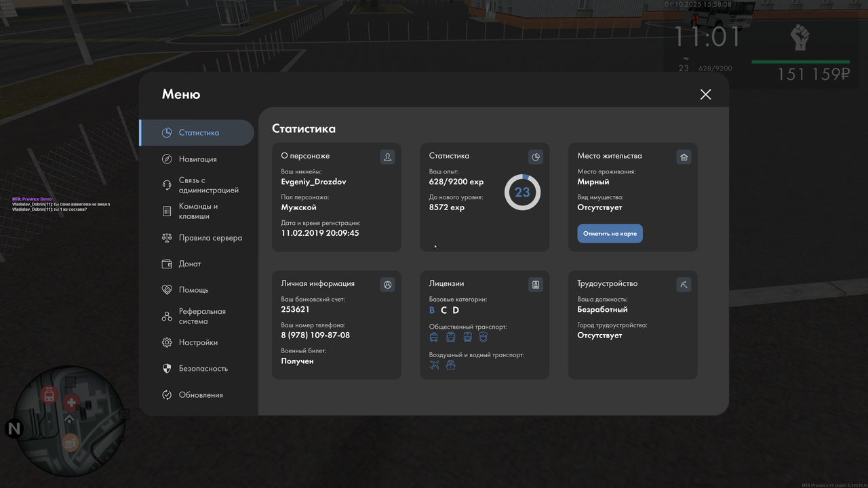Click the 11:01 game clock
The image size is (868, 488).
point(707,37)
